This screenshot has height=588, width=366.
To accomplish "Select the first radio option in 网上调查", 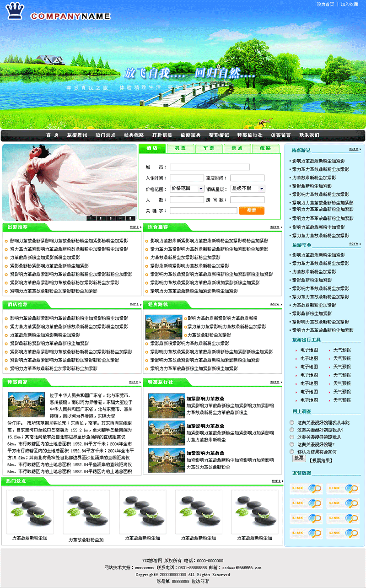I will (x=292, y=423).
